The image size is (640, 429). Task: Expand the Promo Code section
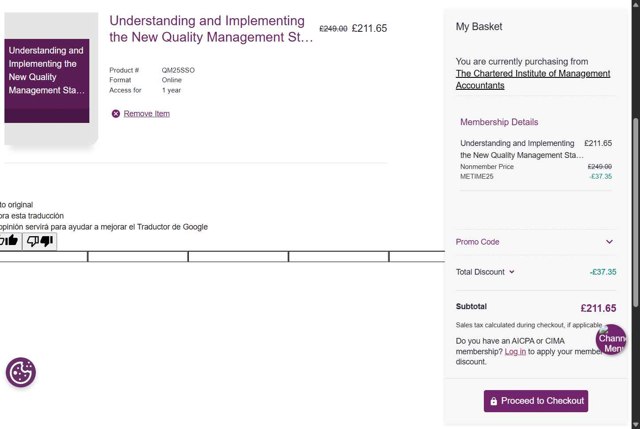click(x=534, y=242)
